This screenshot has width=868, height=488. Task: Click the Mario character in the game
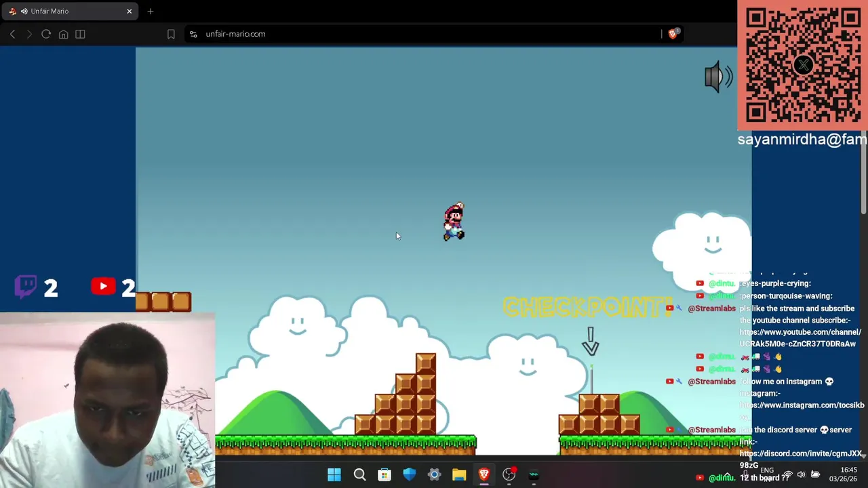coord(454,222)
